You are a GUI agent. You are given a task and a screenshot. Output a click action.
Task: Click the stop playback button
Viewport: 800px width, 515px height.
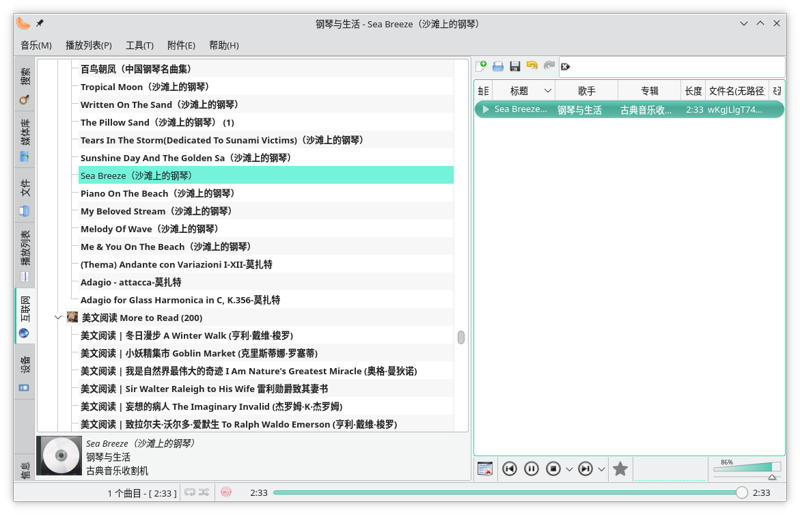pyautogui.click(x=553, y=468)
